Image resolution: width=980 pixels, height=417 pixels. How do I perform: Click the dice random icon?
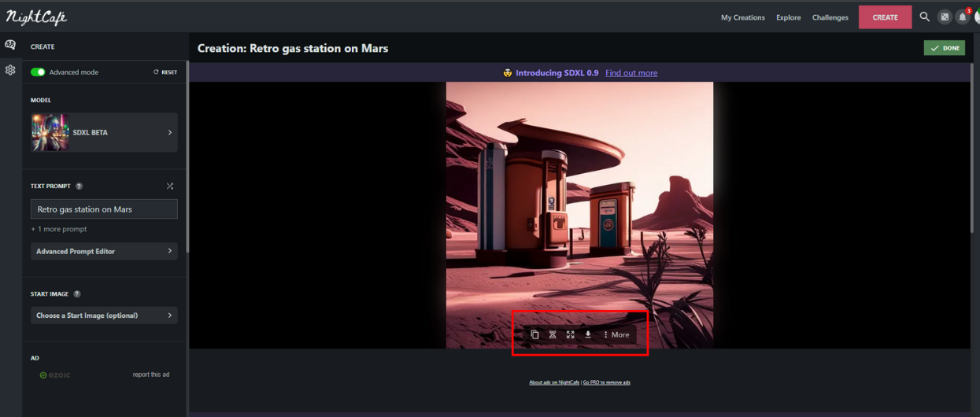(x=945, y=17)
